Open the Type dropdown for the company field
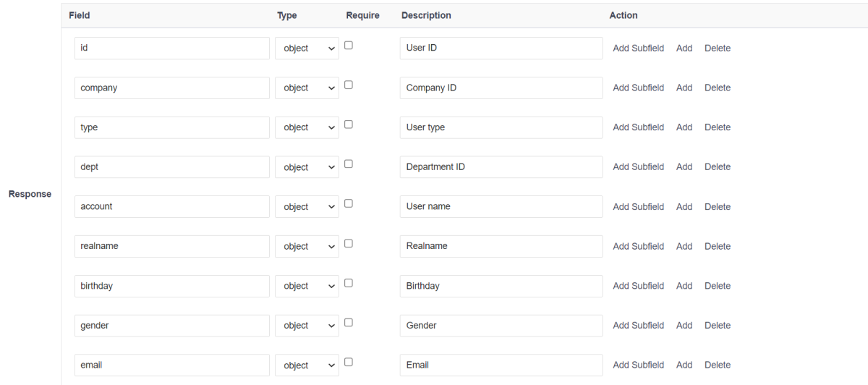868x385 pixels. 307,88
